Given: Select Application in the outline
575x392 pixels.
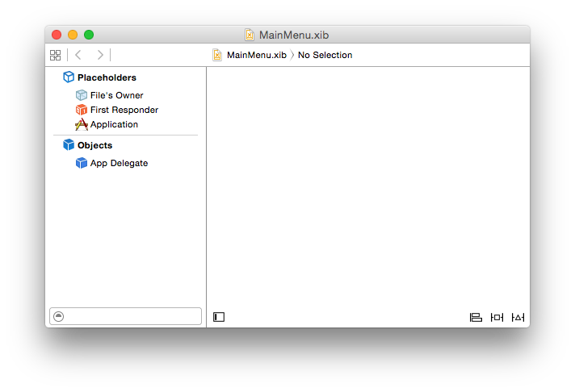Looking at the screenshot, I should [x=114, y=124].
